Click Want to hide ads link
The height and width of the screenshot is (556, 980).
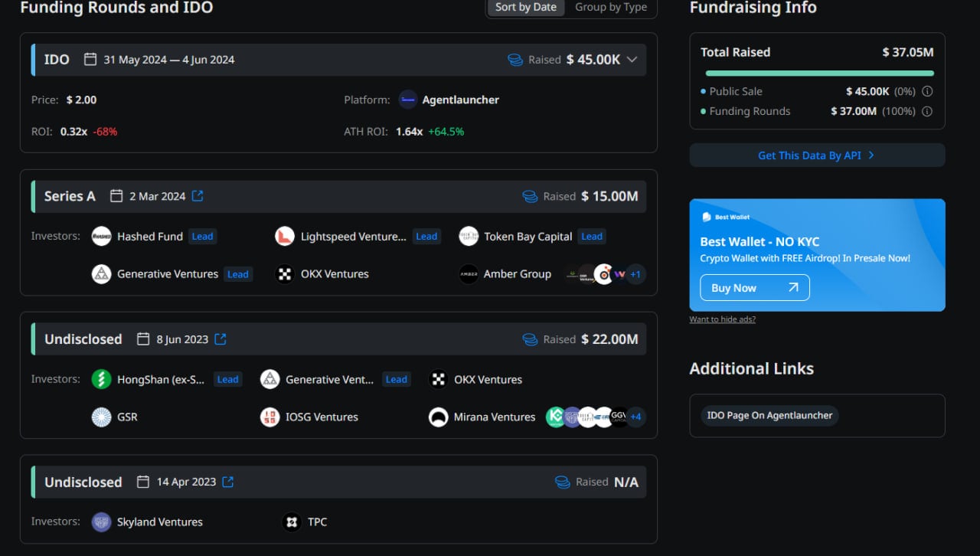coord(723,319)
